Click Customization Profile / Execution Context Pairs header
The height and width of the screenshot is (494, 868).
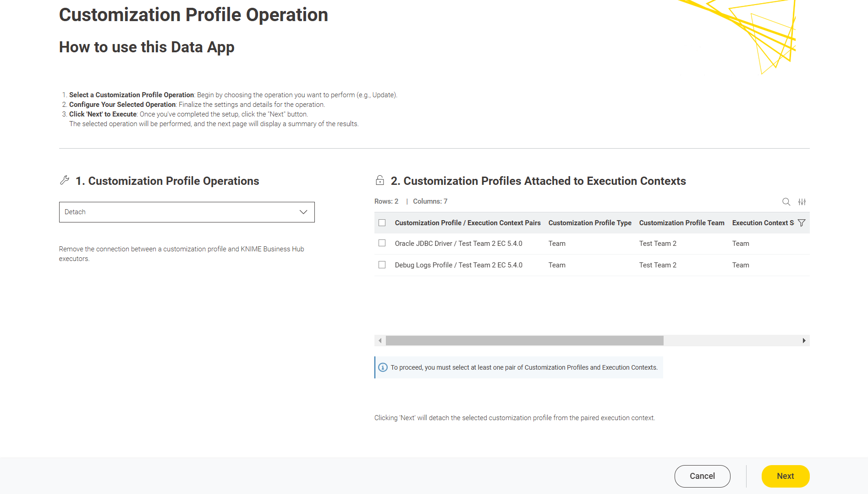pyautogui.click(x=467, y=223)
